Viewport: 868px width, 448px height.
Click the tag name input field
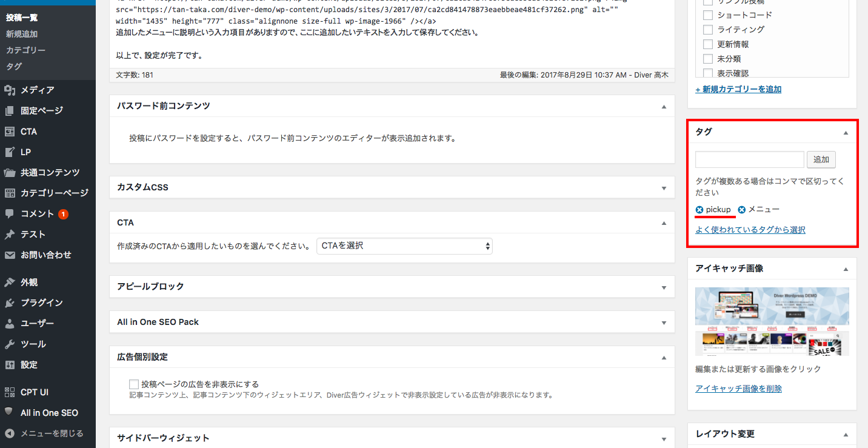(749, 159)
